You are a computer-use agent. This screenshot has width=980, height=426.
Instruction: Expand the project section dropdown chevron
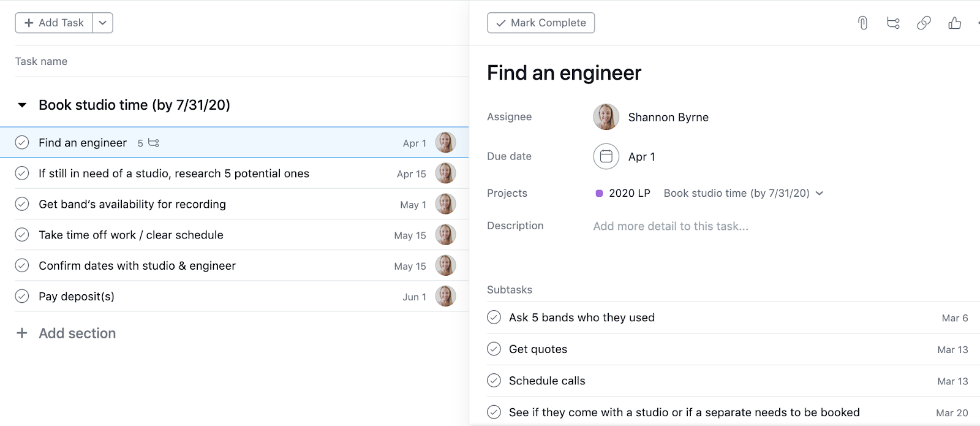click(820, 193)
